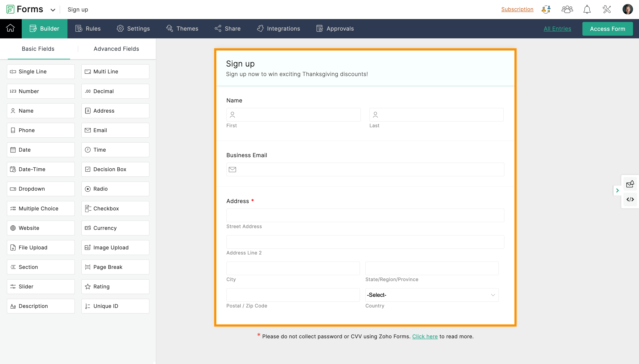Open the embed code panel
Viewport: 639px width, 364px height.
pos(630,200)
